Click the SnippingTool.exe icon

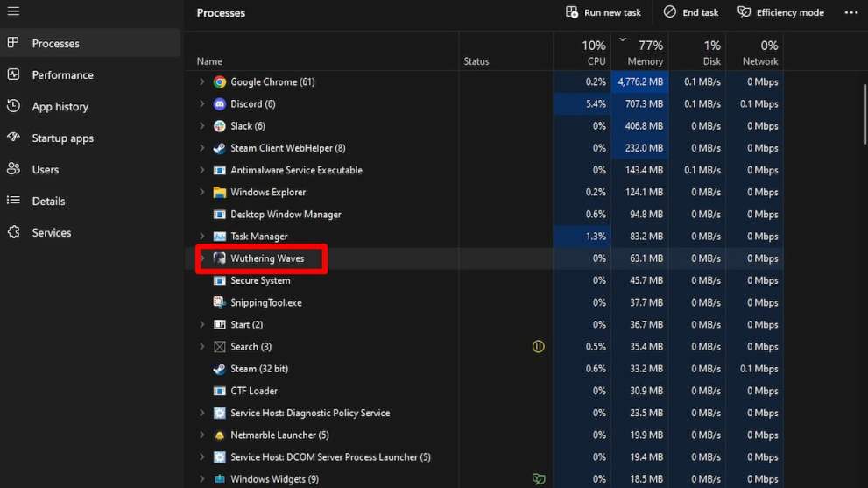click(x=220, y=302)
